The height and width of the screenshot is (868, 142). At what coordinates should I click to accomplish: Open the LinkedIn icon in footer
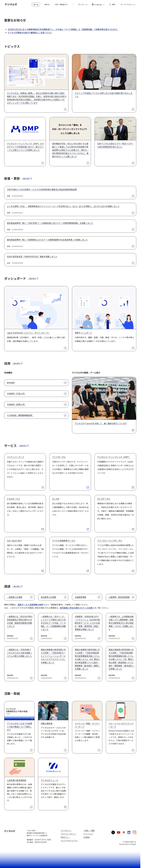click(129, 832)
